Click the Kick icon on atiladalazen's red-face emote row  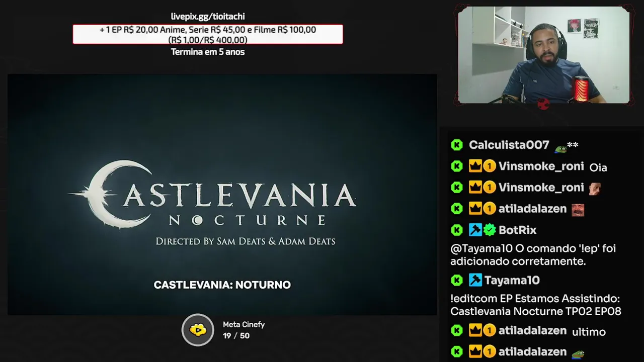point(457,209)
